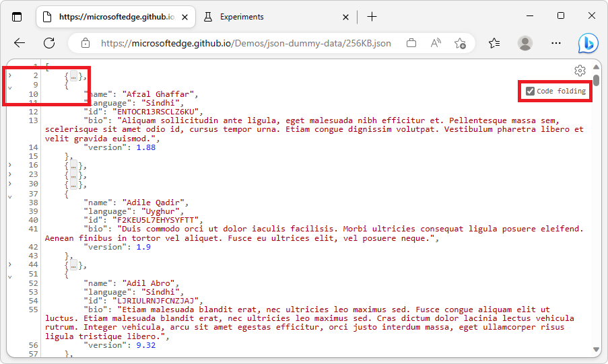Open JSON viewer settings gear
This screenshot has height=364, width=608.
[580, 71]
